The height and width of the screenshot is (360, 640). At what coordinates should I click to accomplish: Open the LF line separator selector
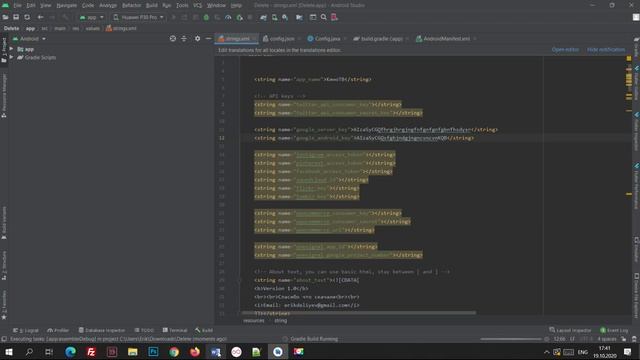[572, 339]
